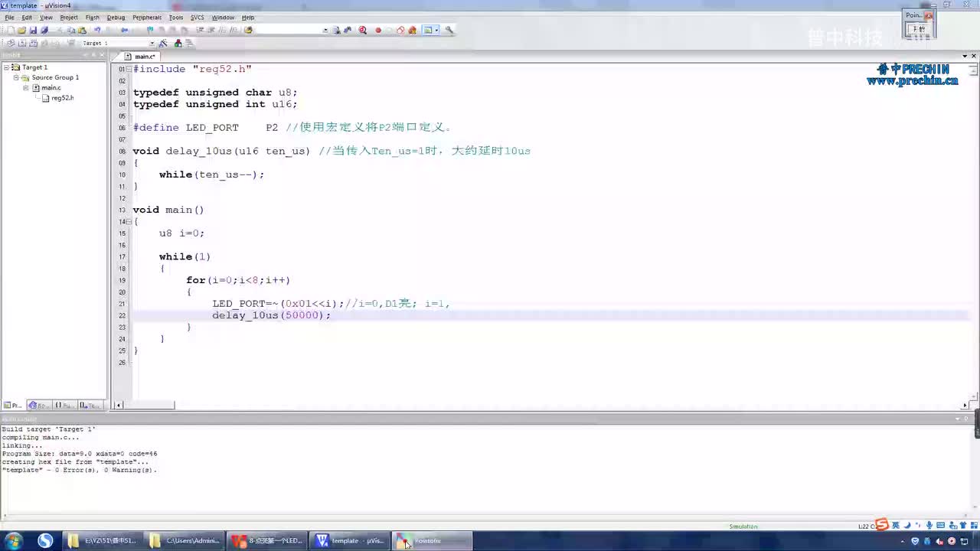Kill all breakpoints using toolbar icon
The height and width of the screenshot is (551, 980).
pyautogui.click(x=412, y=30)
